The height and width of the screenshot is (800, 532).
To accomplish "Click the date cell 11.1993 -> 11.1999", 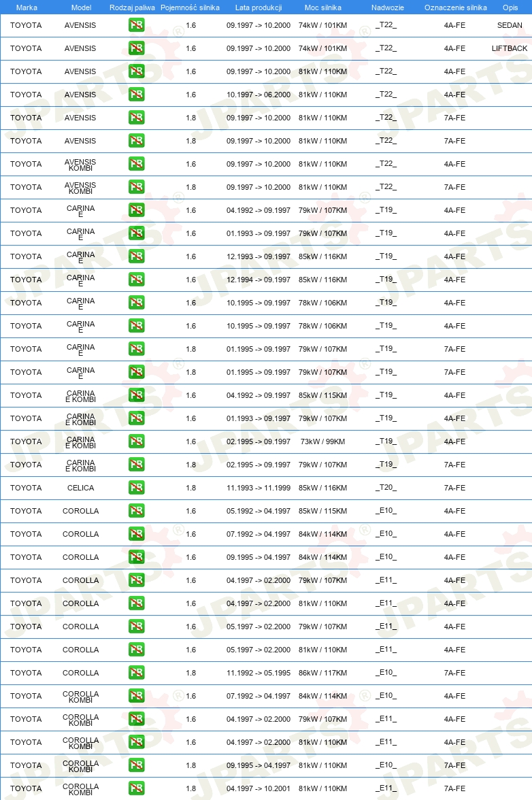I will pyautogui.click(x=259, y=488).
